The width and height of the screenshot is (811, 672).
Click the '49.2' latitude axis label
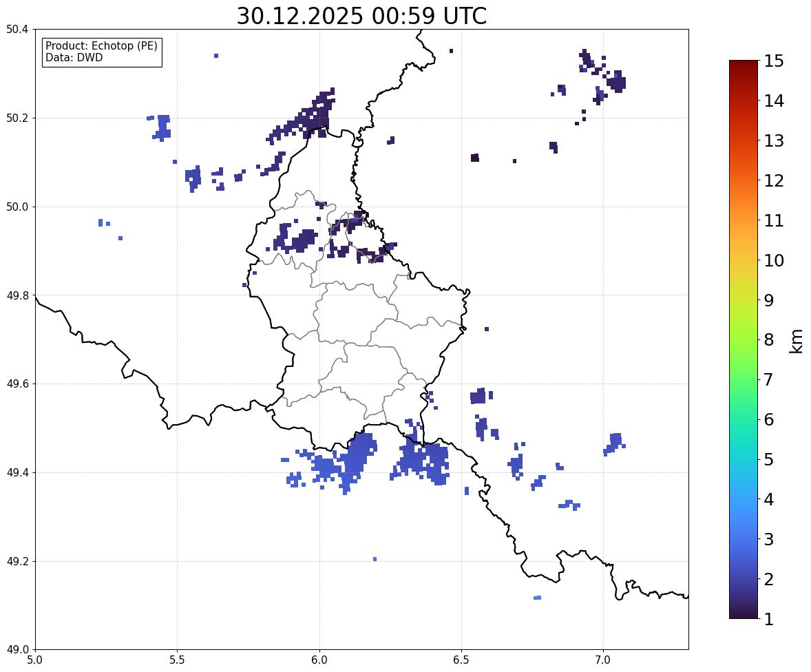click(17, 561)
